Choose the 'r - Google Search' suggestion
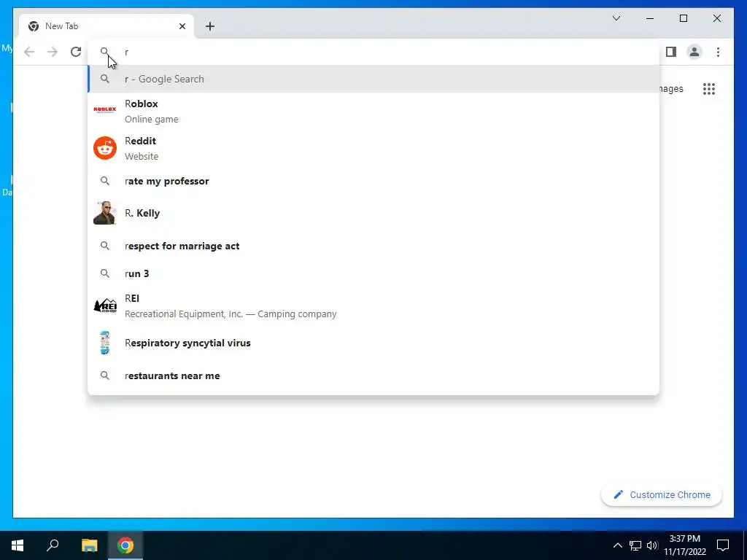Viewport: 747px width, 560px height. [x=373, y=79]
